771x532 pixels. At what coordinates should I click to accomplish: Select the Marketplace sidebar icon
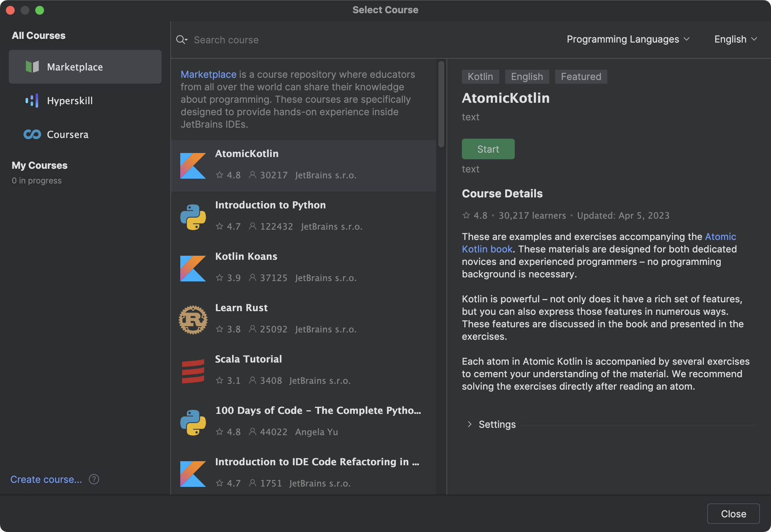coord(32,67)
